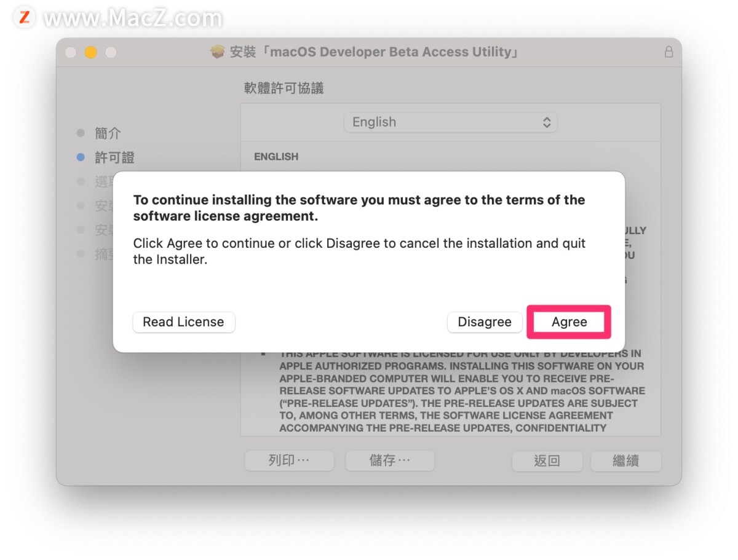Viewport: 738px width, 560px height.
Task: Click the 列印 print button
Action: coord(289,460)
